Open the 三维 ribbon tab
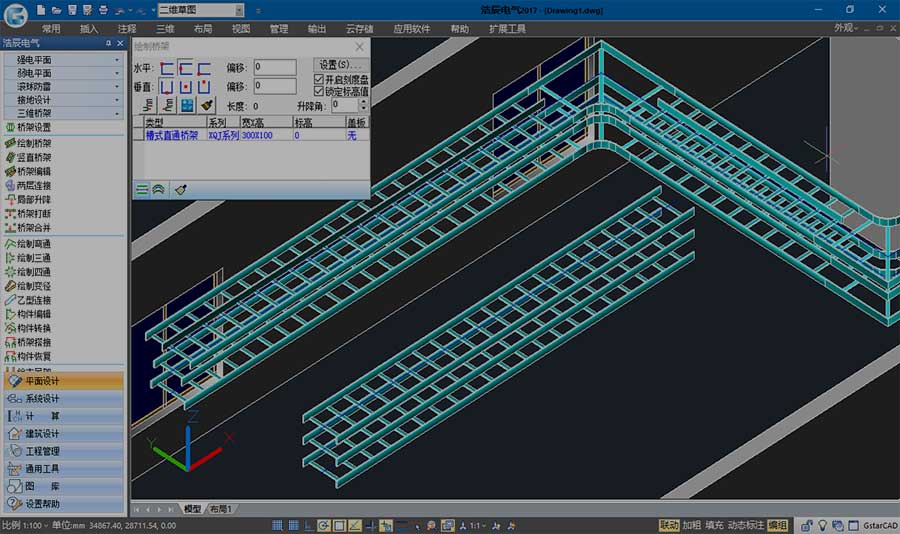The width and height of the screenshot is (900, 534). point(165,29)
